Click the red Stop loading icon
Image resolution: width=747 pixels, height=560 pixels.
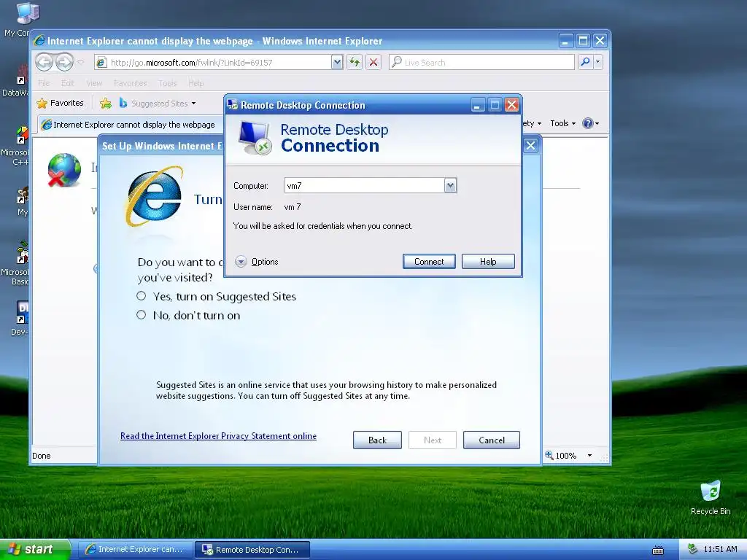coord(373,62)
